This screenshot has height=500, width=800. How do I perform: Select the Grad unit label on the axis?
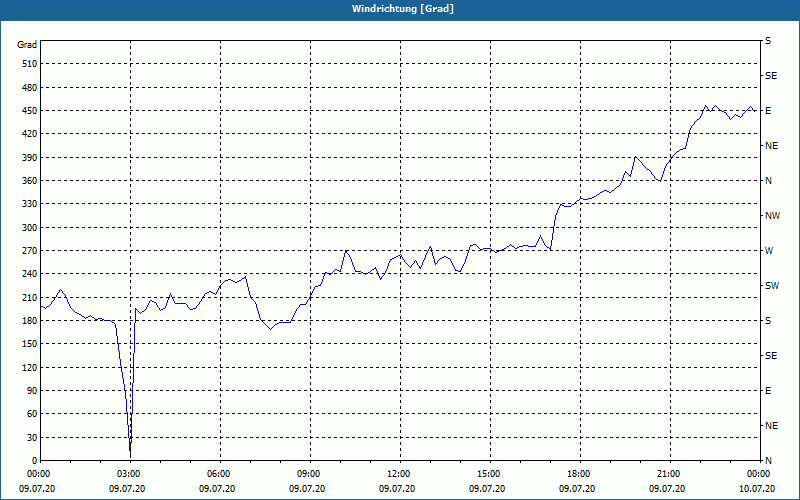tap(27, 45)
